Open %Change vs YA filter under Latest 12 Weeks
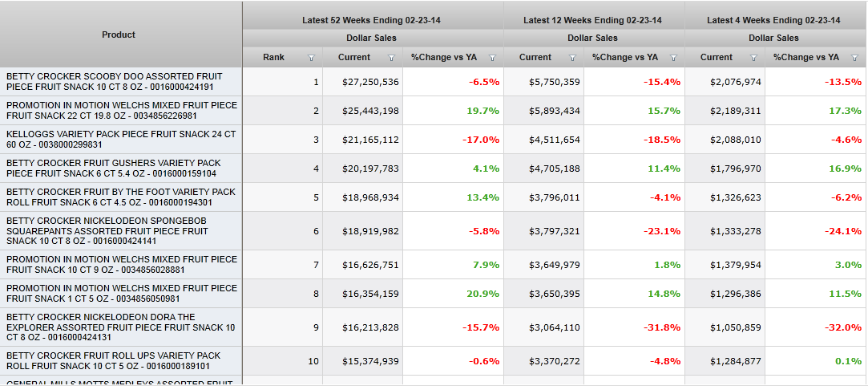This screenshot has width=868, height=386. 673,58
